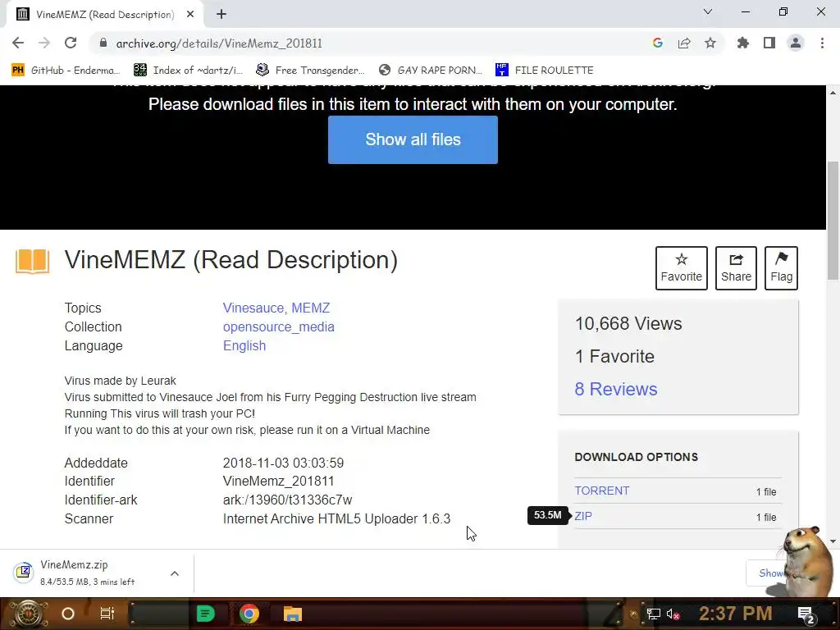Select the VineMEMZ (Read Description) tab
The height and width of the screenshot is (630, 840).
click(105, 15)
